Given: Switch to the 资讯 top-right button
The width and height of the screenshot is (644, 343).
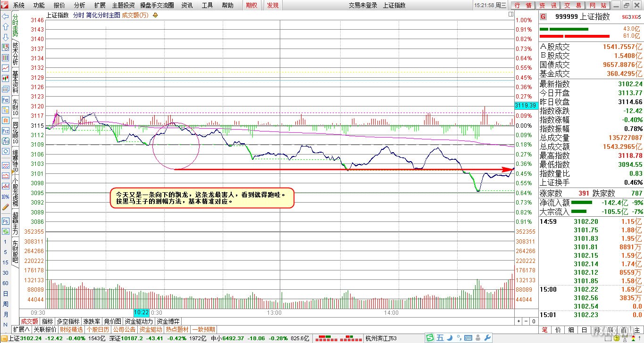Looking at the screenshot, I should (x=548, y=5).
